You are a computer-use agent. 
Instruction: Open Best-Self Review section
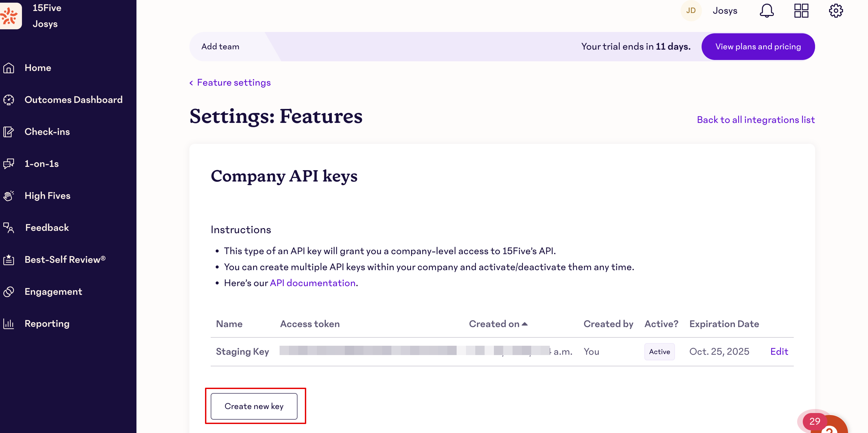[65, 260]
